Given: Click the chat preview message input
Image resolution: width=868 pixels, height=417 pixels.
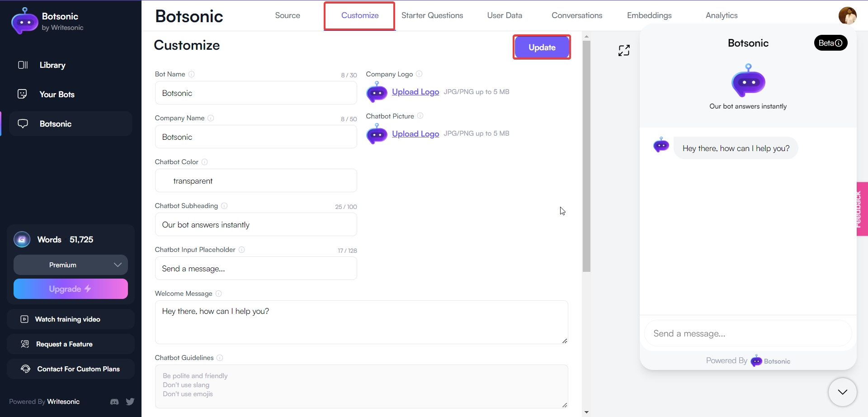Looking at the screenshot, I should [x=748, y=333].
